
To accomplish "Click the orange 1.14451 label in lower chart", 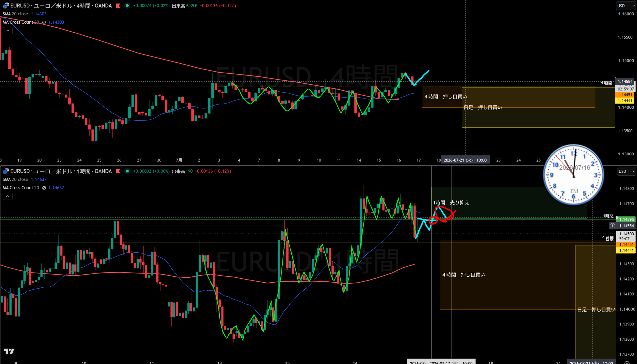I will 626,245.
